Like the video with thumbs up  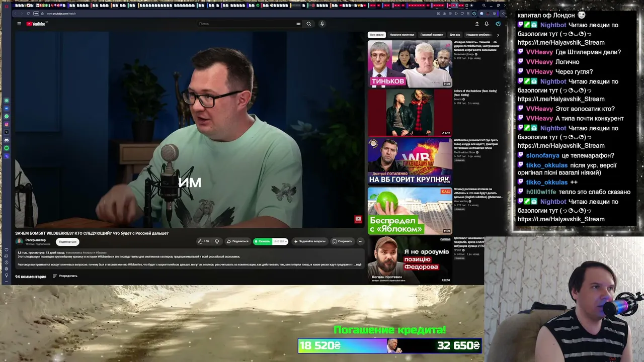coord(203,241)
